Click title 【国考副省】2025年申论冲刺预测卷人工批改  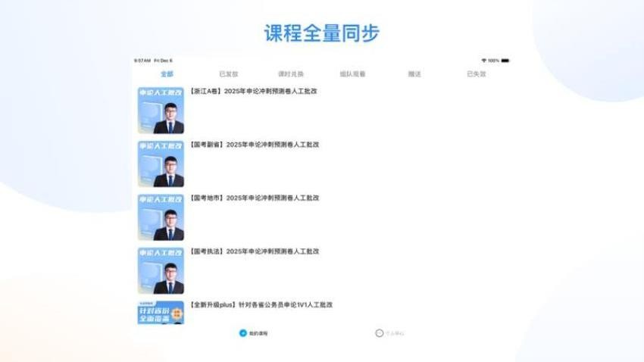coord(255,145)
